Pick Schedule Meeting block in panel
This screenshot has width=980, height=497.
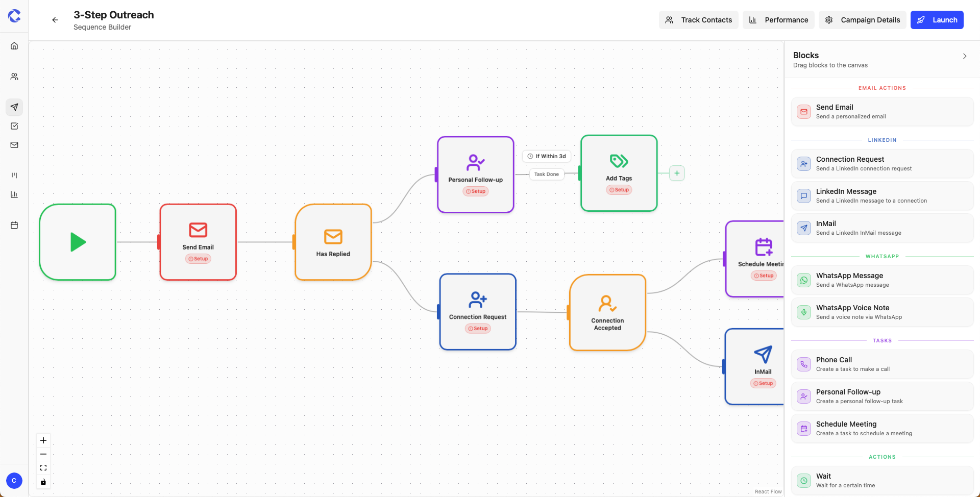[x=882, y=428]
